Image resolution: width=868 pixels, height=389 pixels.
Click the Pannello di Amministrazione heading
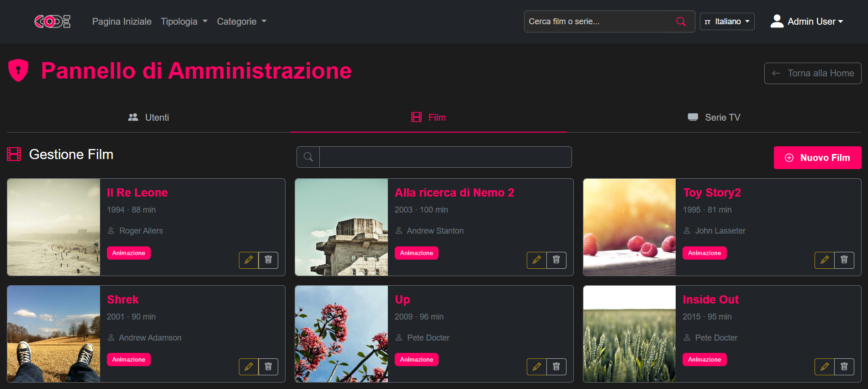pyautogui.click(x=196, y=71)
